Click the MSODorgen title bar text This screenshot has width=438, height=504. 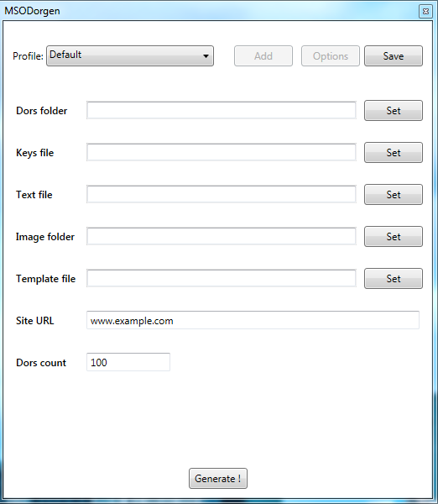click(x=32, y=11)
